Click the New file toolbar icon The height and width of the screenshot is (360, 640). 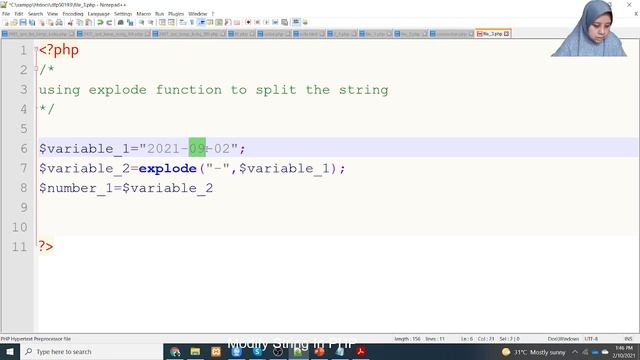(x=6, y=22)
